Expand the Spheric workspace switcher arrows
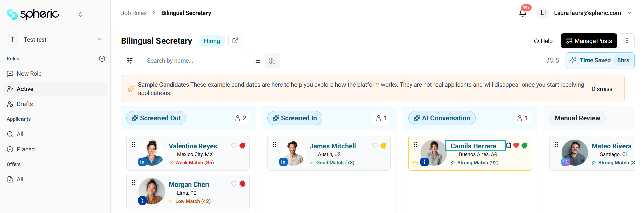The width and height of the screenshot is (644, 213). point(81,14)
